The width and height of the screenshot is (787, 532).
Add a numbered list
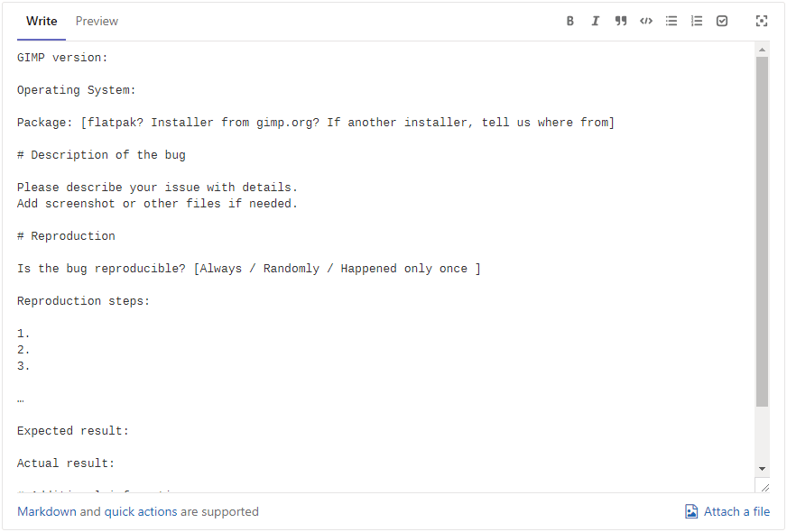click(697, 21)
